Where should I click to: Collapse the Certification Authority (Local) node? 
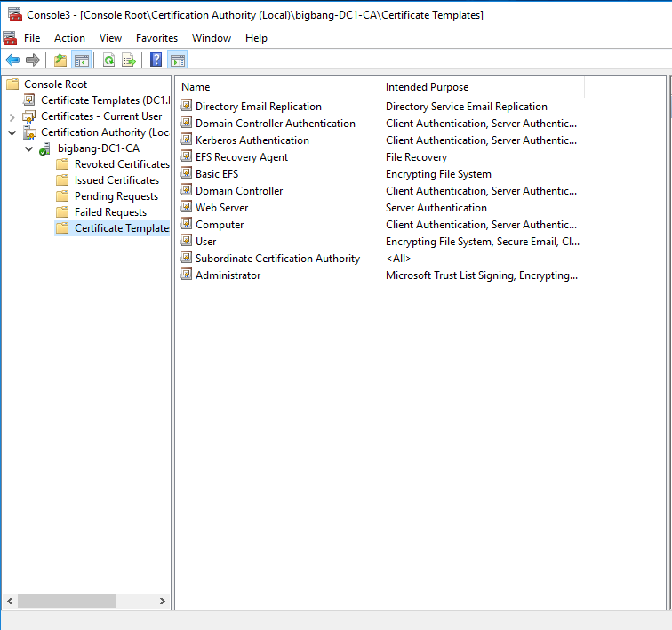(x=12, y=132)
